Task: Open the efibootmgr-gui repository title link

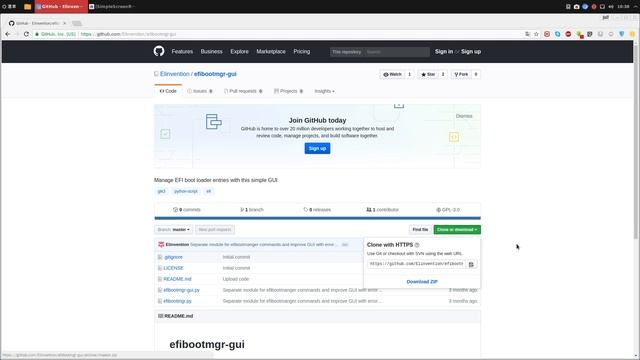Action: (215, 74)
